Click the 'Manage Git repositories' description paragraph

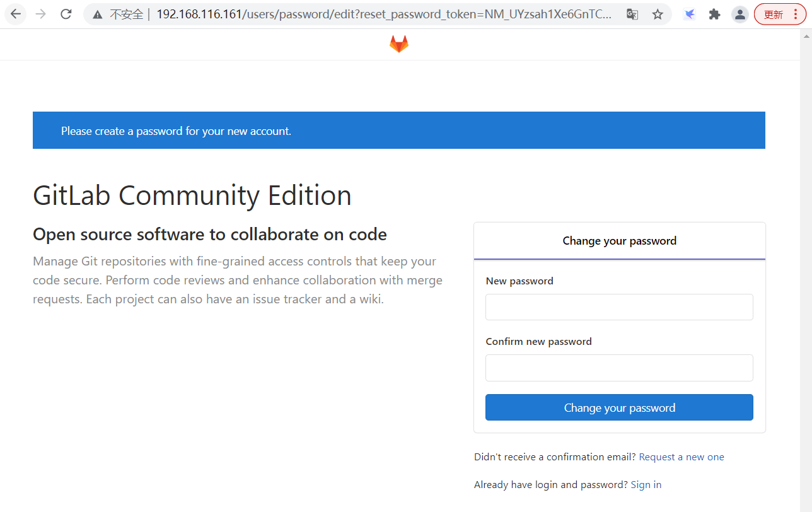click(238, 280)
